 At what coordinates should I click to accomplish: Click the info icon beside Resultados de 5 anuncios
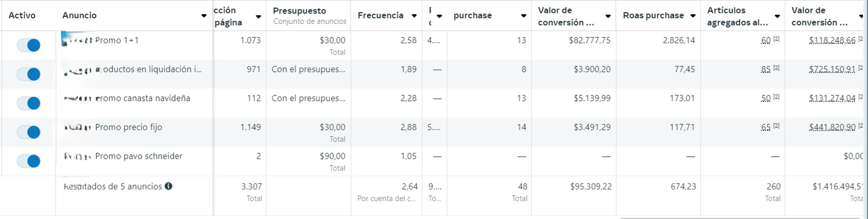tap(169, 186)
